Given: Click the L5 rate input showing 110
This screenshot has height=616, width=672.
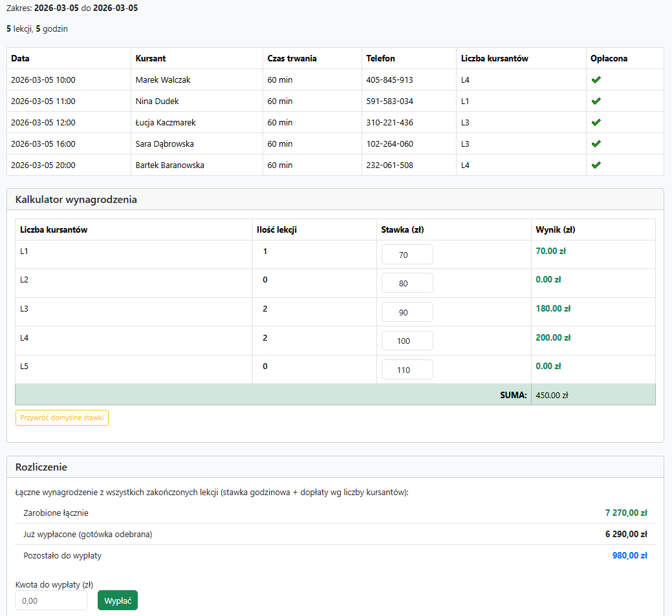Looking at the screenshot, I should 407,370.
